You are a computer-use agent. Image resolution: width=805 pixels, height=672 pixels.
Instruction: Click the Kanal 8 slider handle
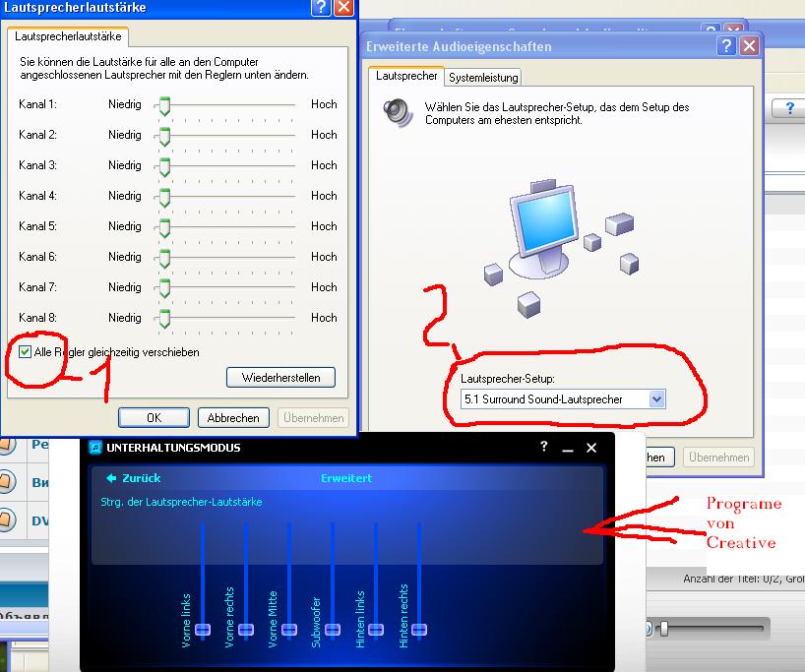coord(165,318)
